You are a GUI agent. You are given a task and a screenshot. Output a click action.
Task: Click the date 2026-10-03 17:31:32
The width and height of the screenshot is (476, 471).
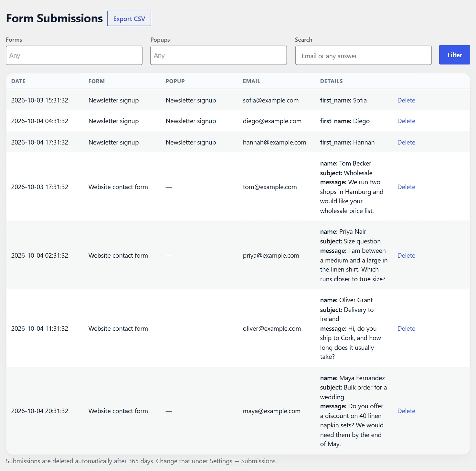[x=40, y=187]
